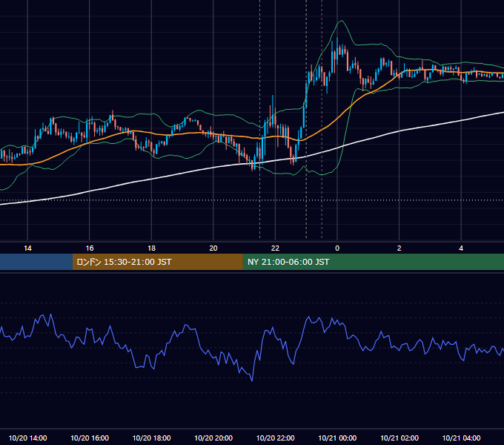Image resolution: width=504 pixels, height=445 pixels.
Task: Click the 10/21 00:00 date label
Action: coord(337,438)
